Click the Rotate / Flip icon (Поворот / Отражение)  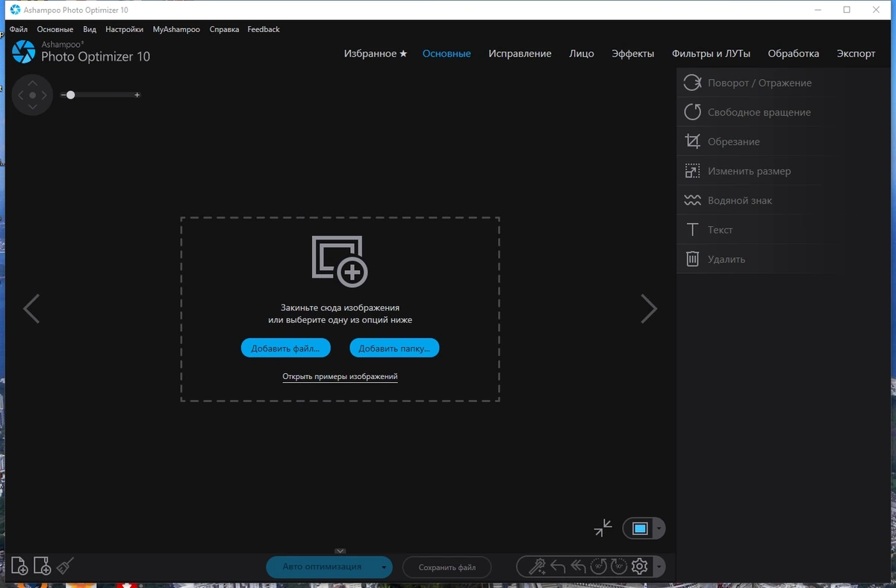coord(692,83)
